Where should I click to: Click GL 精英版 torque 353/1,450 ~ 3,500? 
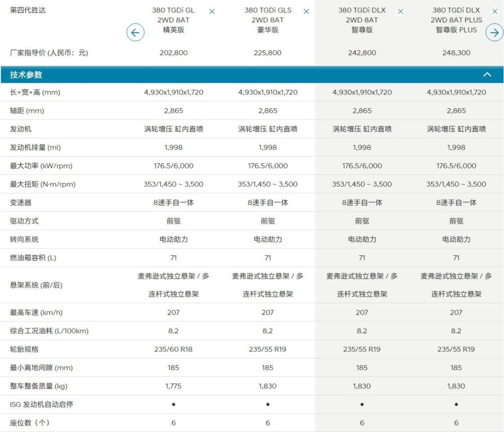(173, 184)
